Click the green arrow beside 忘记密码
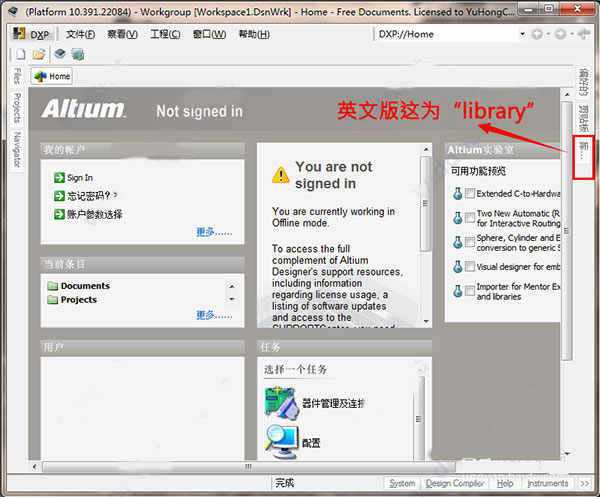 [x=59, y=196]
